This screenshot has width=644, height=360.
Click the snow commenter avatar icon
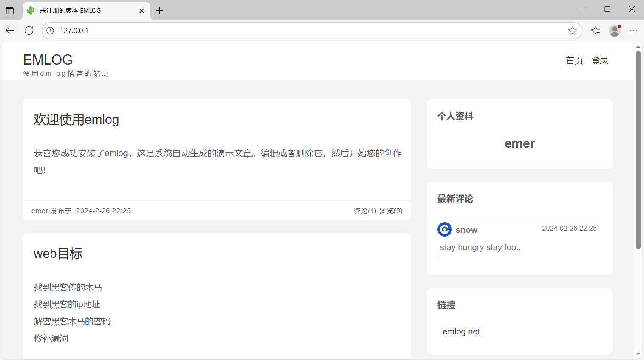[445, 229]
